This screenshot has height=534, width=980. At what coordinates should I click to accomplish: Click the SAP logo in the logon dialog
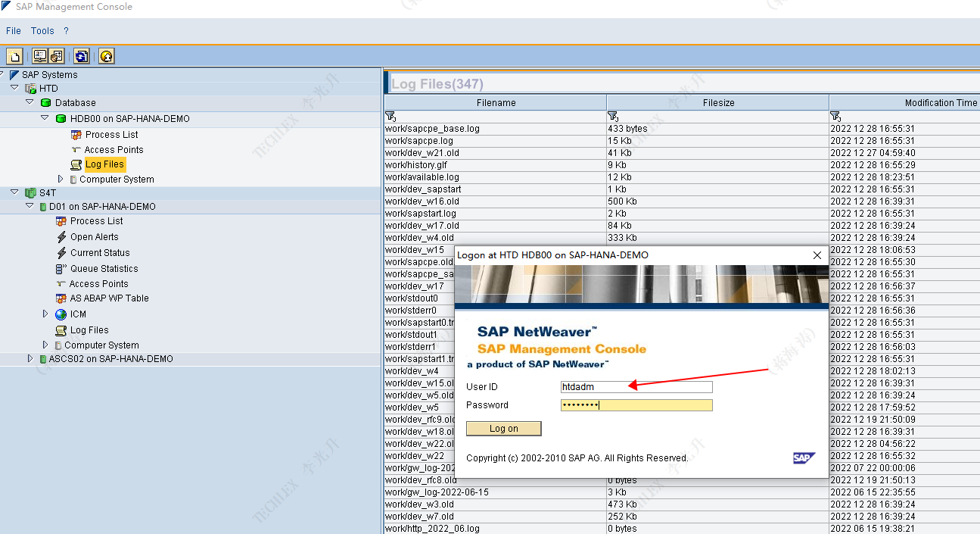(804, 457)
